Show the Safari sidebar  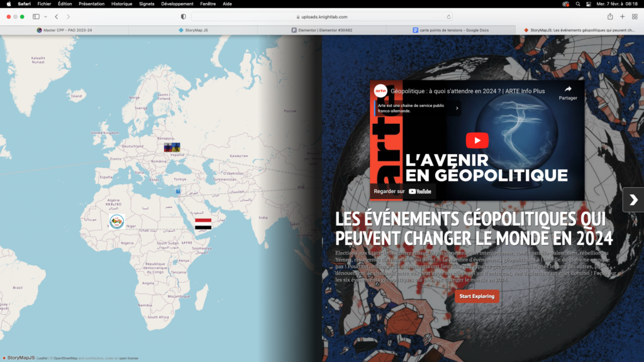36,17
